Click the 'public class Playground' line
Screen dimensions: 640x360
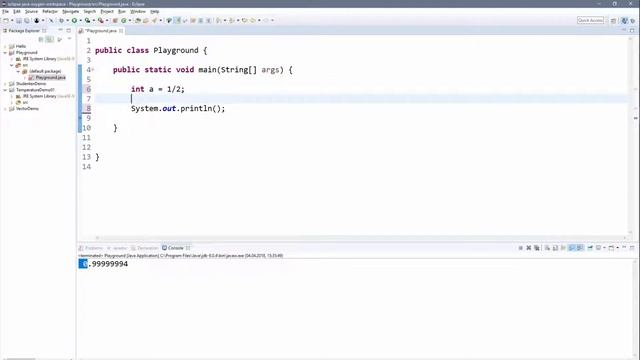click(x=151, y=50)
